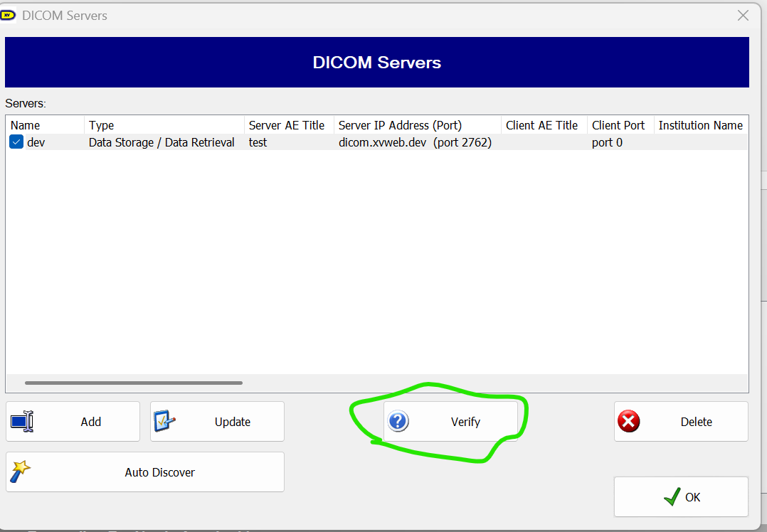The image size is (767, 532).
Task: Click the blue question mark Verify icon
Action: 398,422
